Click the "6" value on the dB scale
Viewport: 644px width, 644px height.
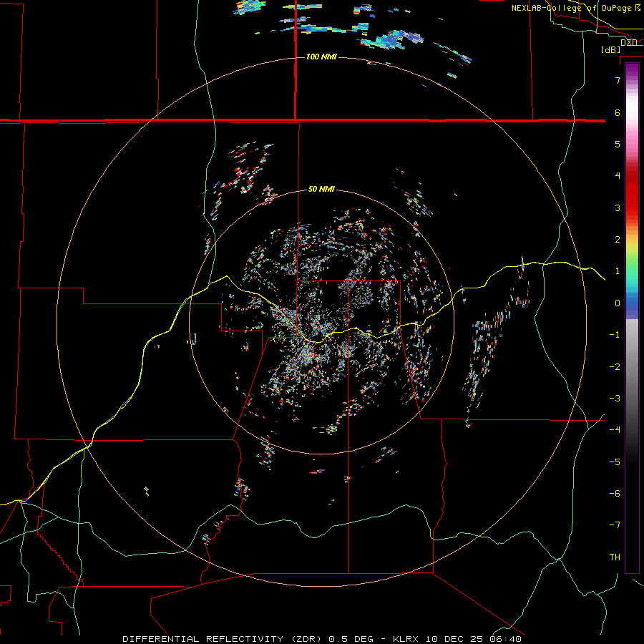[618, 112]
